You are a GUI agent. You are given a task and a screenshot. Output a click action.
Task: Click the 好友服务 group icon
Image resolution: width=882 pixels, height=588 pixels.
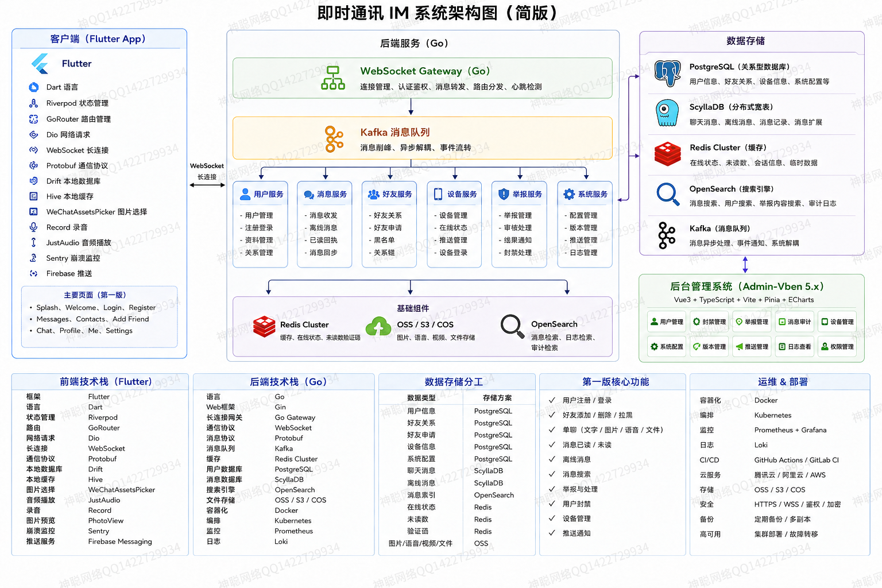point(374,194)
